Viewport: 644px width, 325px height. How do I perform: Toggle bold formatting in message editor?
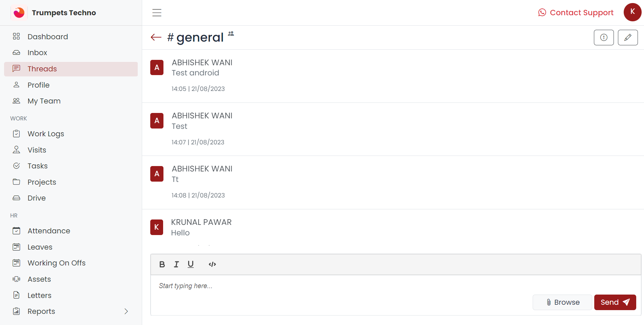(x=162, y=264)
